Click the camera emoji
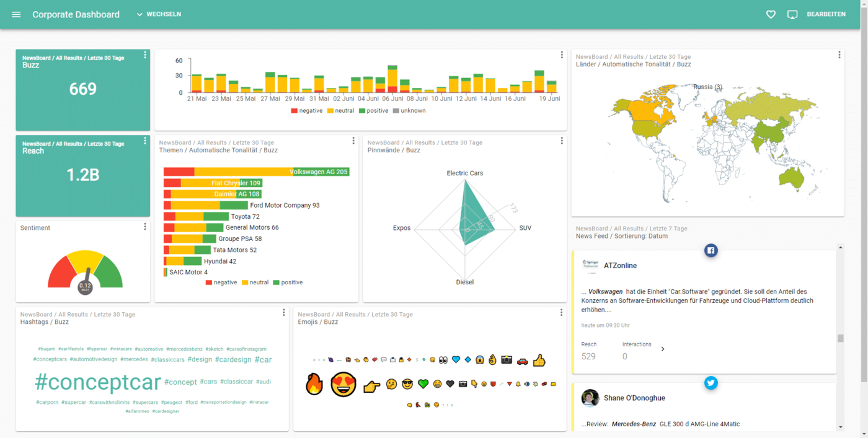 507,360
